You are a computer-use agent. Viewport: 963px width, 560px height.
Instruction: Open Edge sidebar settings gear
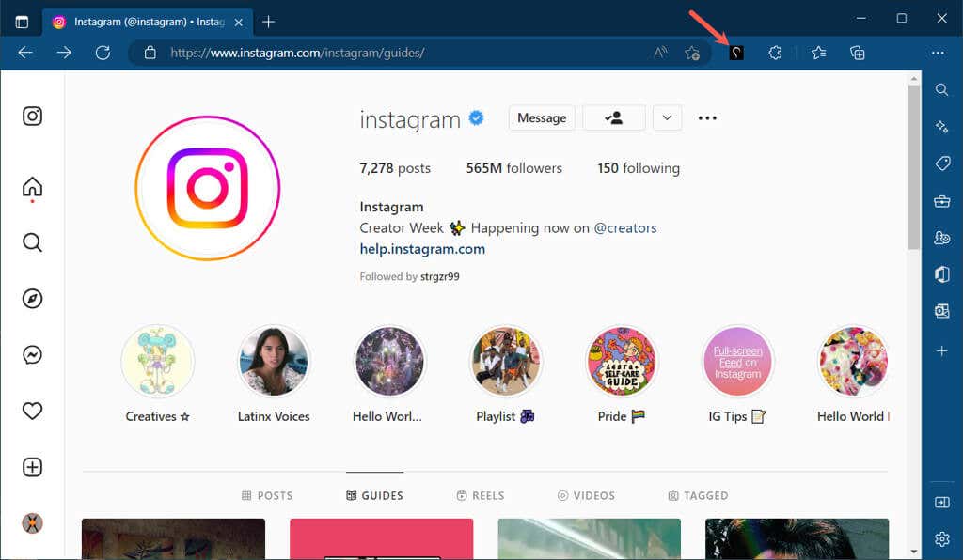(941, 539)
